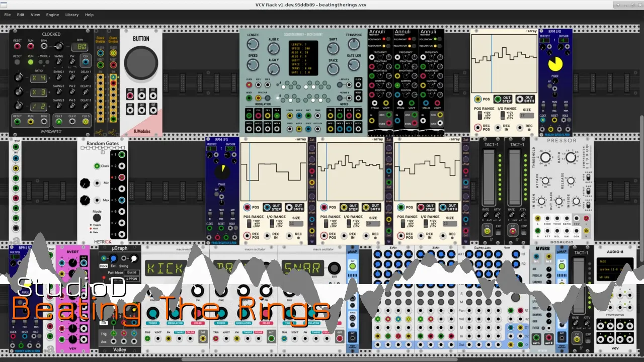Click POS jack on Array size 19
Viewport: 644px width, 362px height.
point(324,208)
